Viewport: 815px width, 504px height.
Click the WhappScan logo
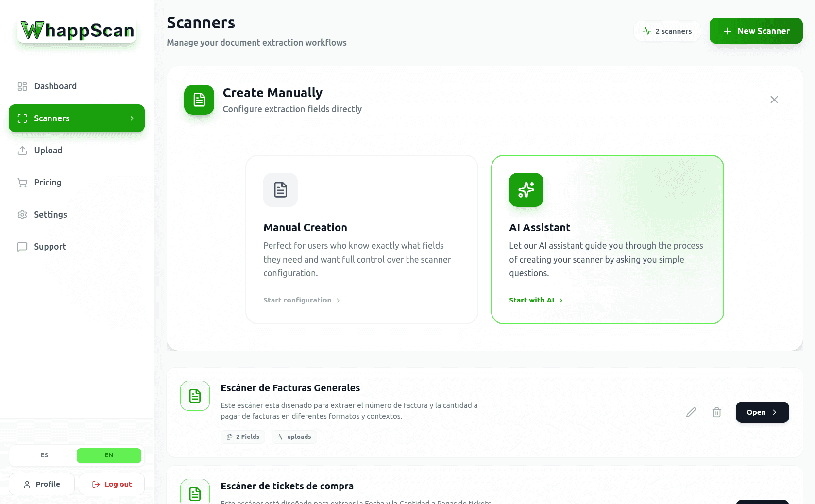77,31
